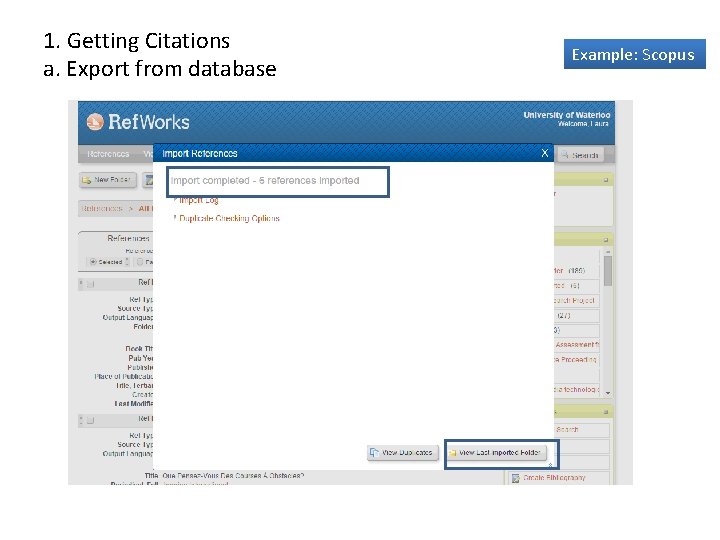
Task: Open folder ending 'Project' in sidebar
Action: pyautogui.click(x=574, y=301)
